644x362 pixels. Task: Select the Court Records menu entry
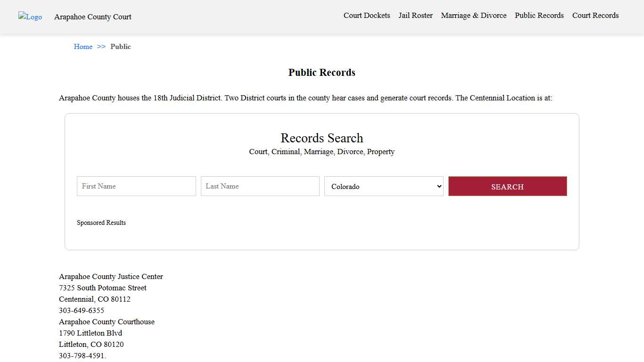pos(595,15)
